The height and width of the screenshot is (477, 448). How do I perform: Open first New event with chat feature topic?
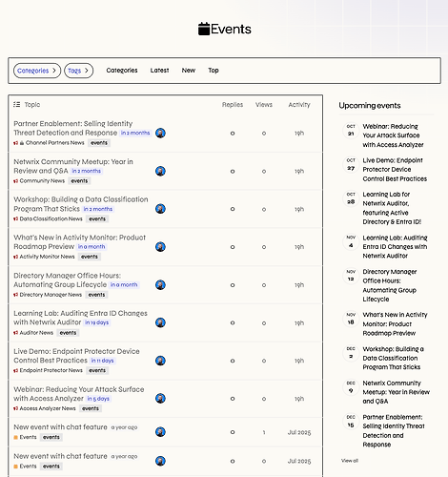tap(60, 427)
